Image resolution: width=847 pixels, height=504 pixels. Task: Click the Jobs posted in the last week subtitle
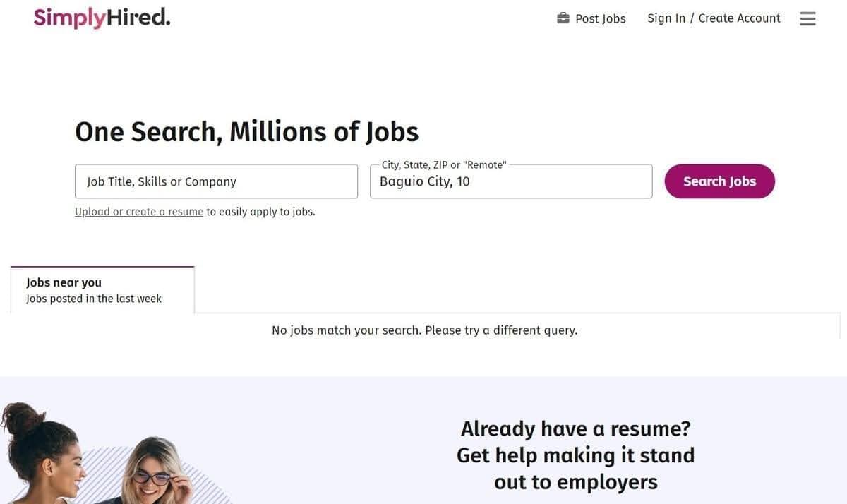(x=94, y=299)
